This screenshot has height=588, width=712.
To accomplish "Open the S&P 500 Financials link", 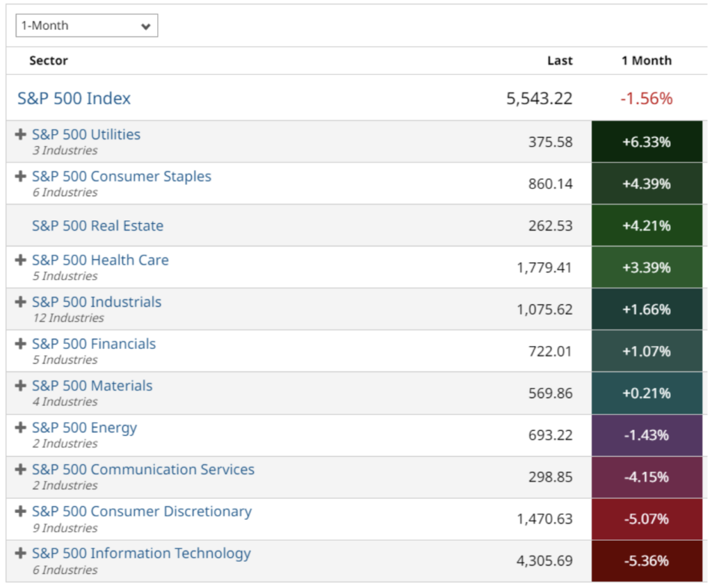I will [x=94, y=344].
